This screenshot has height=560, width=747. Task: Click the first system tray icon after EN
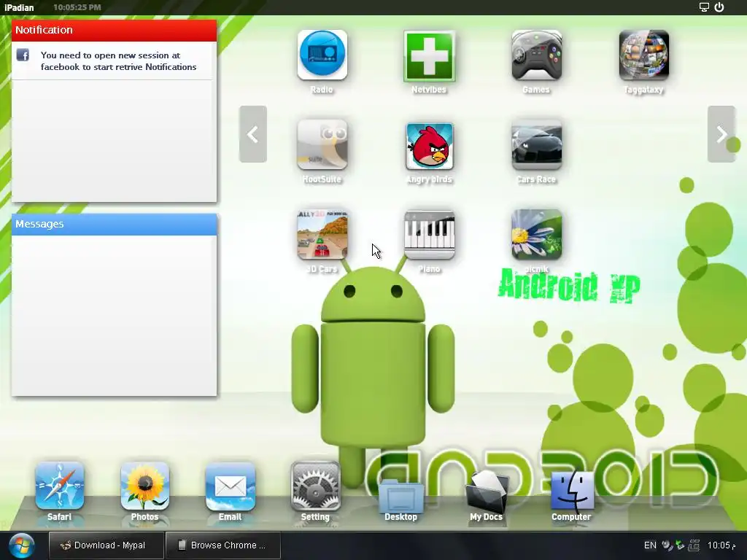pos(667,545)
